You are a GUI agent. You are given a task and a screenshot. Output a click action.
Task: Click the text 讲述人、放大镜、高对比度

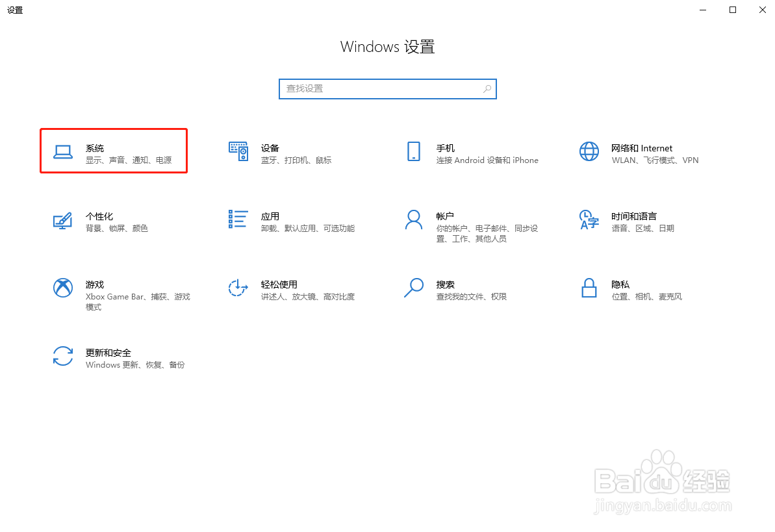click(x=308, y=297)
